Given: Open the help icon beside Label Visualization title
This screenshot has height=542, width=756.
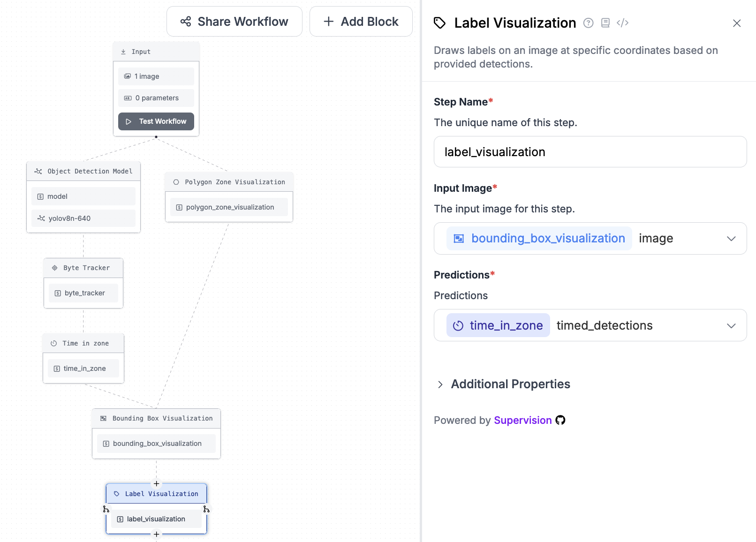Looking at the screenshot, I should [588, 23].
